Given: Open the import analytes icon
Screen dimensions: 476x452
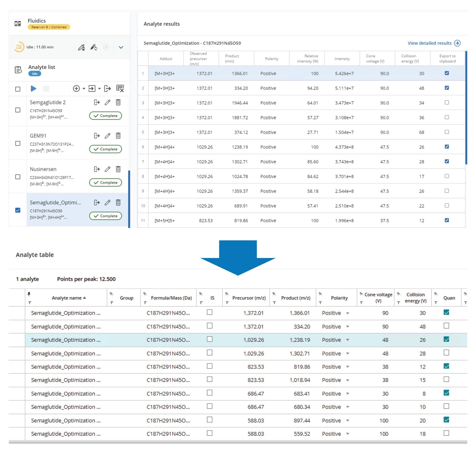Looking at the screenshot, I should pyautogui.click(x=93, y=88).
